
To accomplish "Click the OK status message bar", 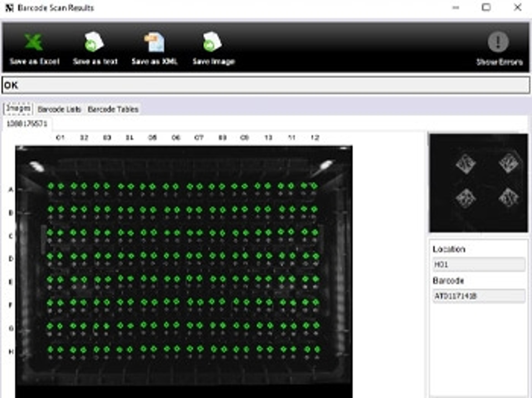I will coord(266,85).
